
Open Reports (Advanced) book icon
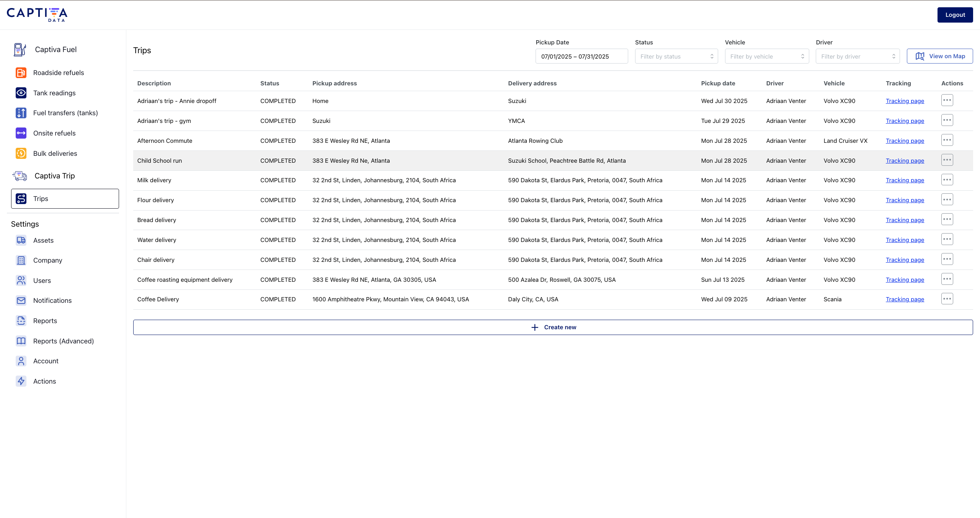[x=21, y=341]
